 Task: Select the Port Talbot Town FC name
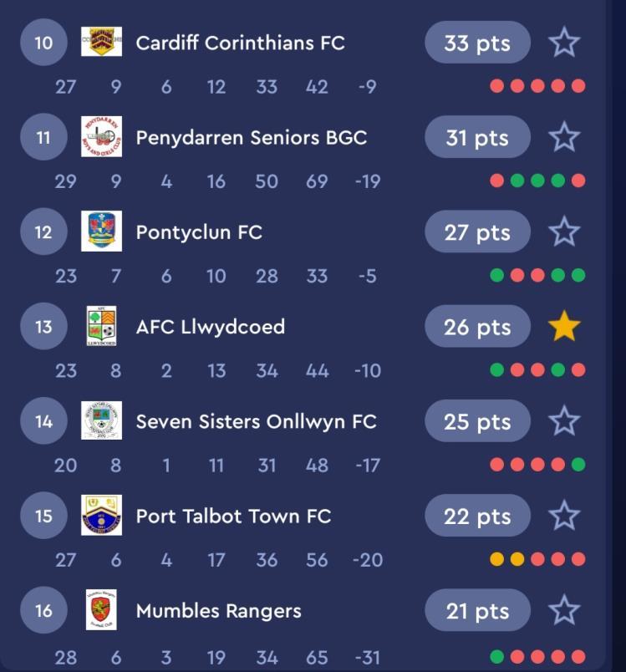(x=233, y=516)
